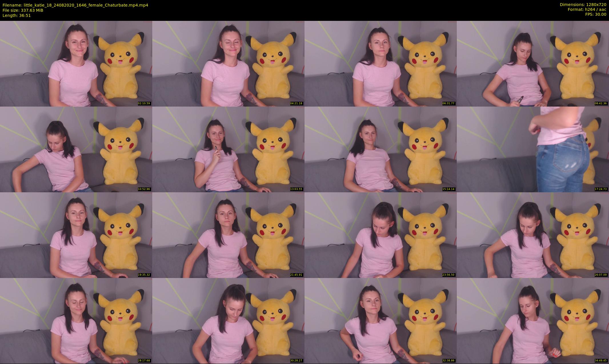Open the thumbnail marked 19:35.32
This screenshot has height=364, width=609.
76,235
